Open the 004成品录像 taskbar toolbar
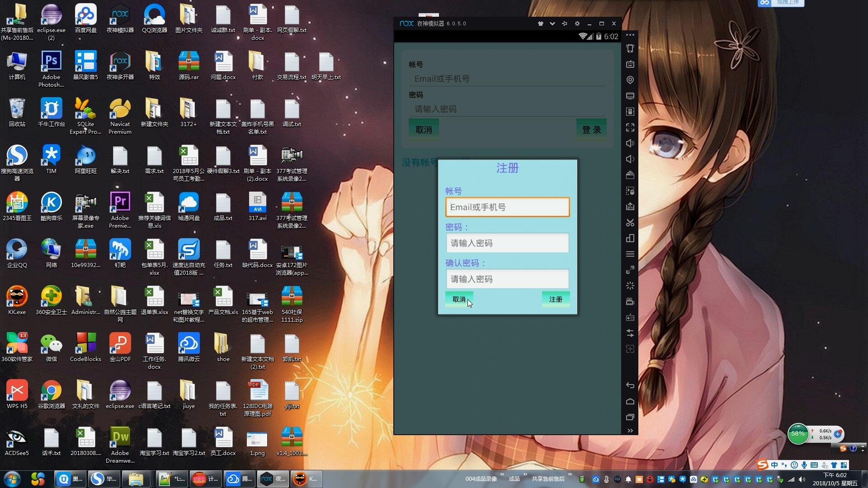 point(481,479)
